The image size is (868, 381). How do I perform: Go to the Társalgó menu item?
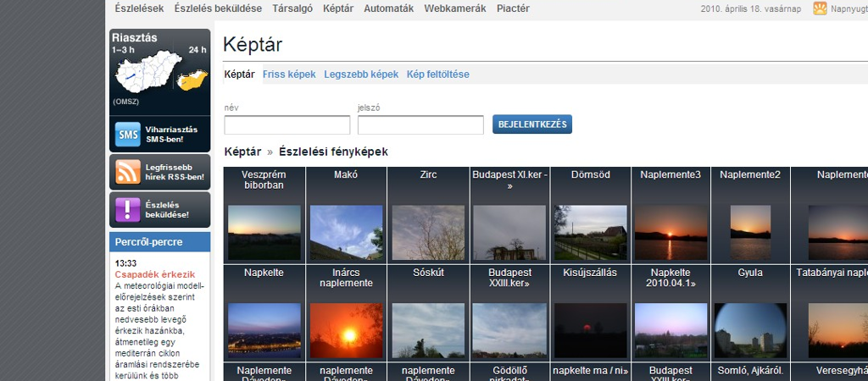point(292,8)
